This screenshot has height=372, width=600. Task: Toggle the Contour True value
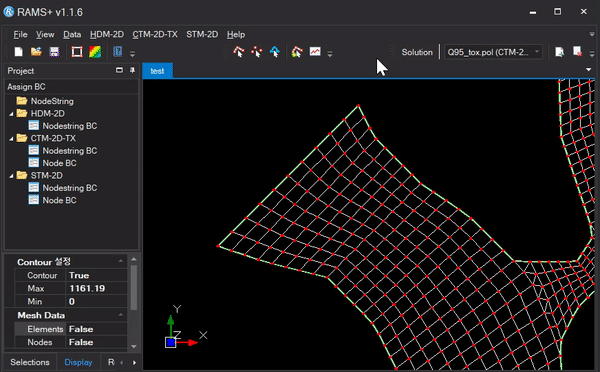point(97,276)
